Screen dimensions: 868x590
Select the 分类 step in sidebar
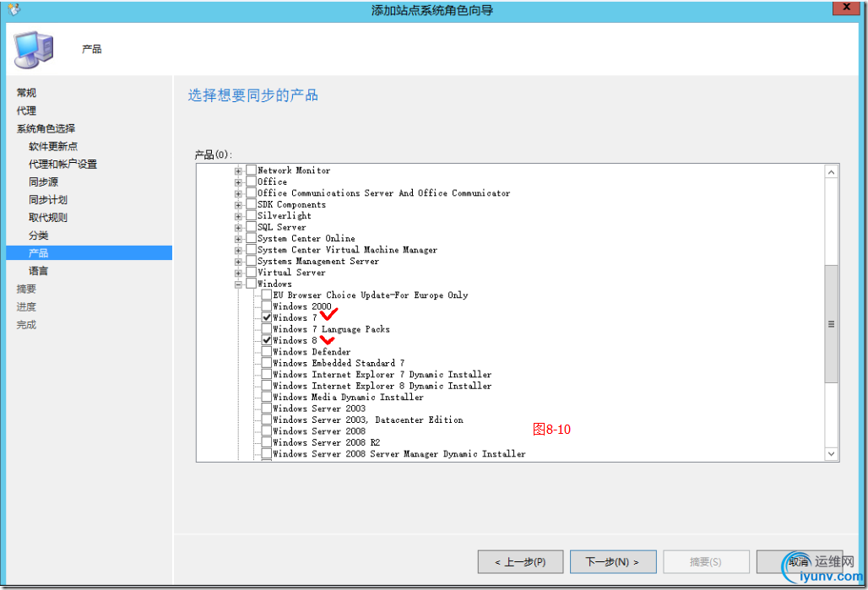[38, 235]
